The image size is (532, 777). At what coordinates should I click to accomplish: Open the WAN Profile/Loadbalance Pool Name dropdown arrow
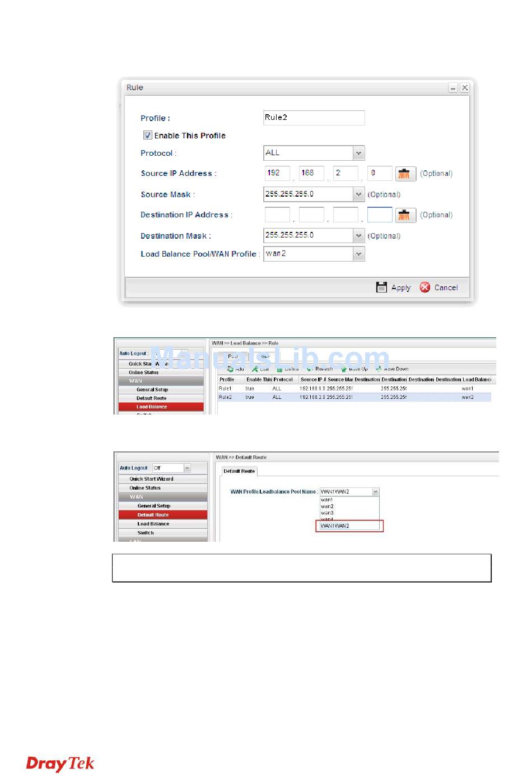(376, 492)
